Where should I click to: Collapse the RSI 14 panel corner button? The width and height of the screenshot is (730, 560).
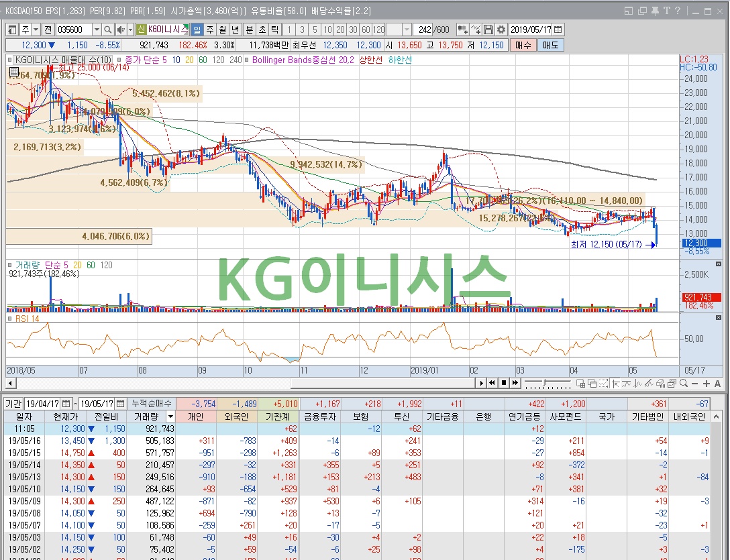tap(719, 317)
